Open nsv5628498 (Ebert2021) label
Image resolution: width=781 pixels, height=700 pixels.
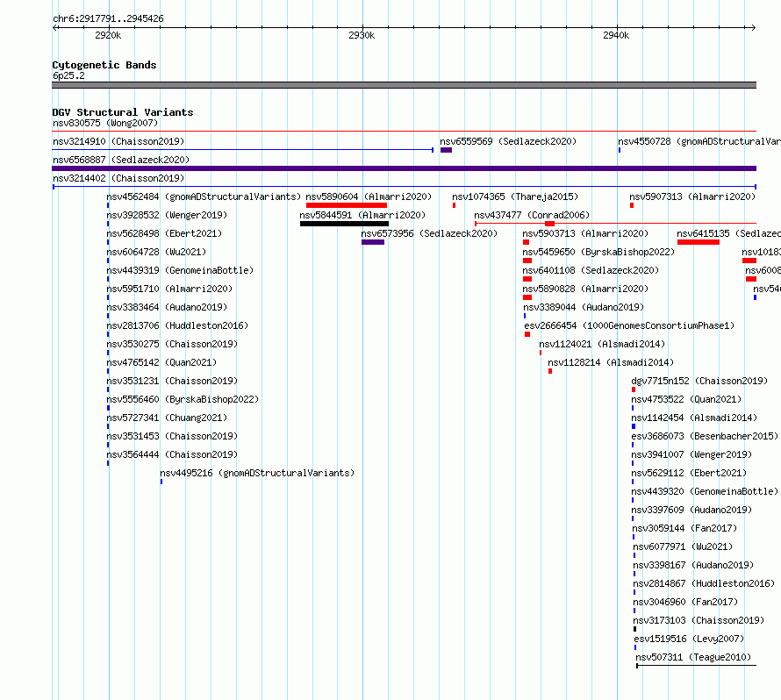click(164, 233)
